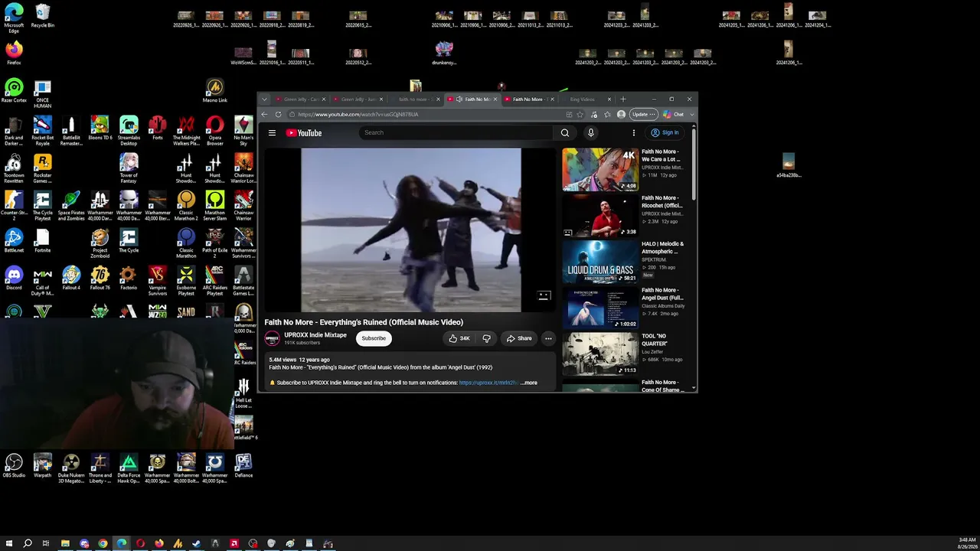Viewport: 980px width, 551px height.
Task: Open Google Chrome from the taskbar
Action: pos(103,543)
